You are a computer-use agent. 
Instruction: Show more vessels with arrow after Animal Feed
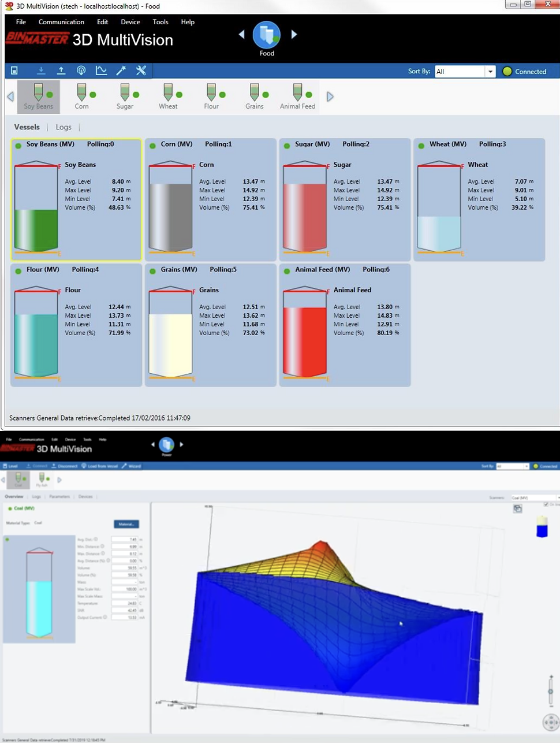point(330,96)
